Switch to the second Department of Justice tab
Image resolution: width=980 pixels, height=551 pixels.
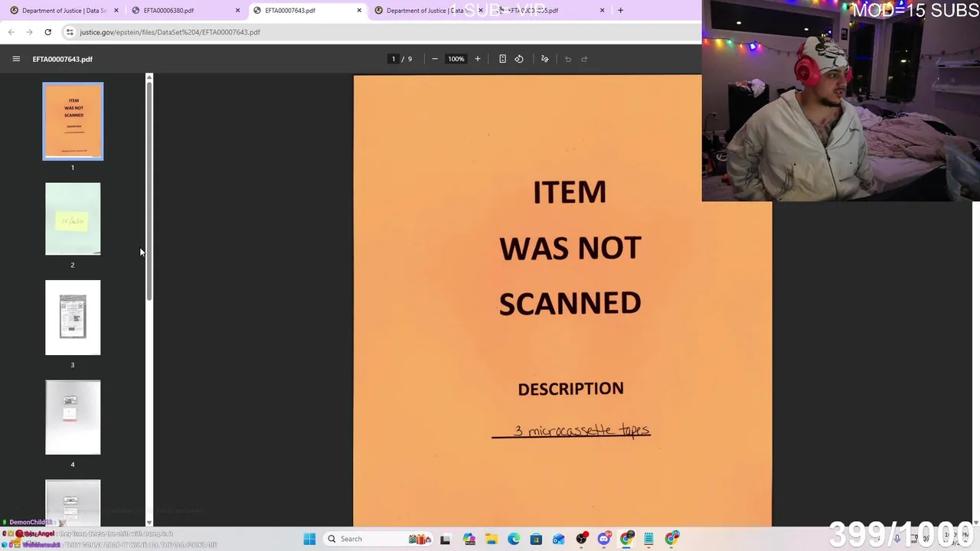pos(429,11)
